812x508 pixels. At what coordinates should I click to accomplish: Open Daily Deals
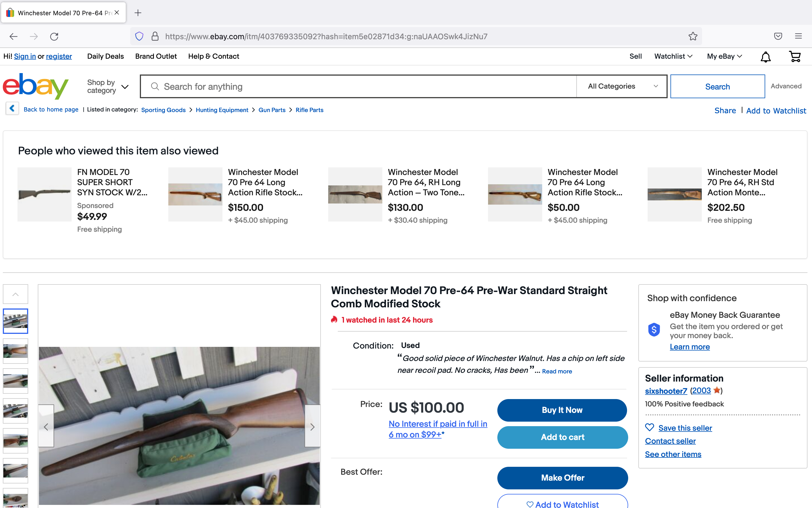coord(105,56)
